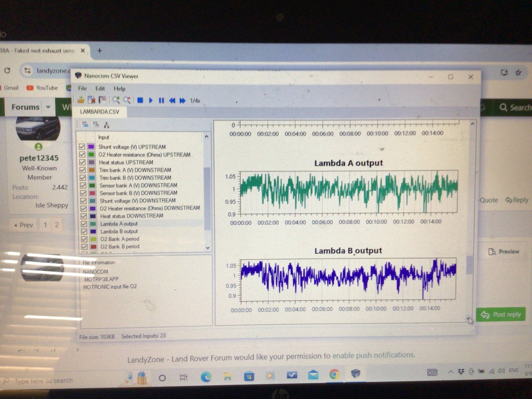Close the Faked mot exhaust browser tab
The height and width of the screenshot is (399, 532).
coord(83,51)
